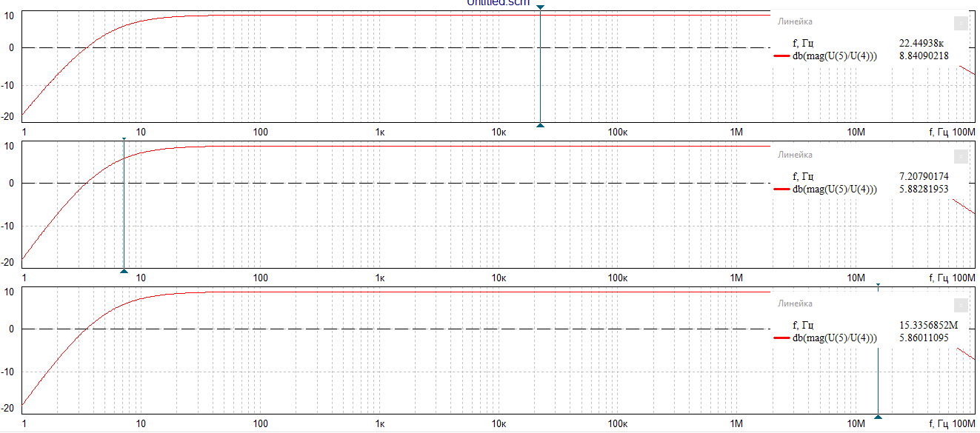
Task: Click the 'f, Гц 100M' axis label of top plot
Action: 952,132
